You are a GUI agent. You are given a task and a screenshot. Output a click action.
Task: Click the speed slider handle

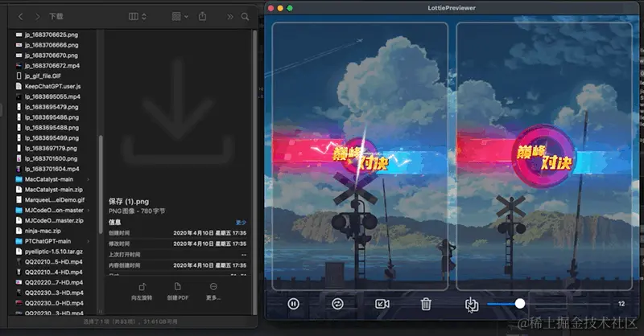click(520, 304)
